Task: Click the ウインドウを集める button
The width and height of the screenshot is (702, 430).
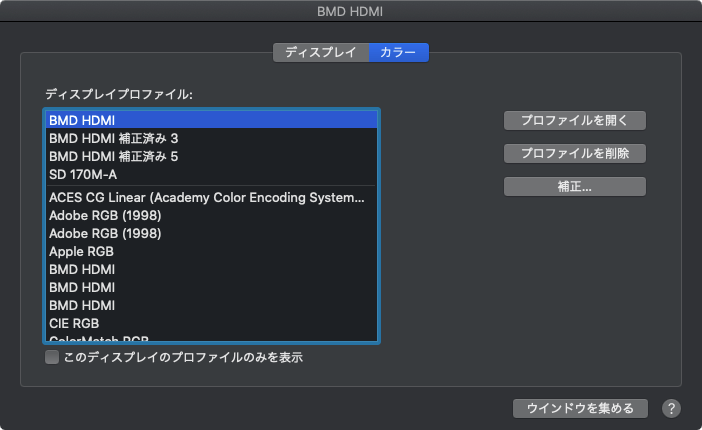Action: click(x=580, y=408)
